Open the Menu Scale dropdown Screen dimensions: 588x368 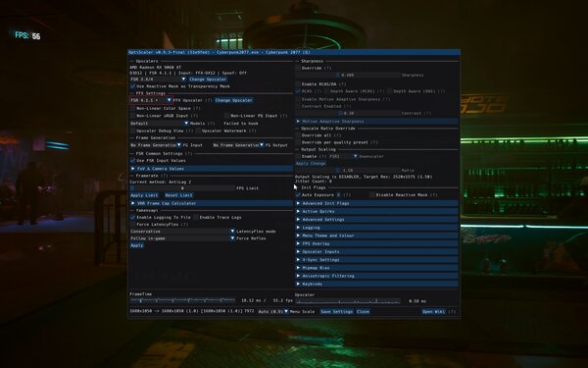point(273,311)
